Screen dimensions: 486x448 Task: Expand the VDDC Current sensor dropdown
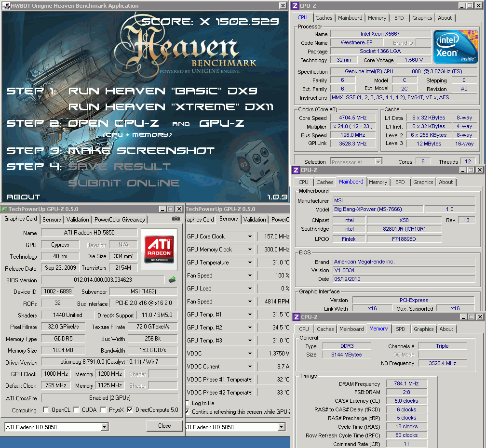[x=250, y=367]
